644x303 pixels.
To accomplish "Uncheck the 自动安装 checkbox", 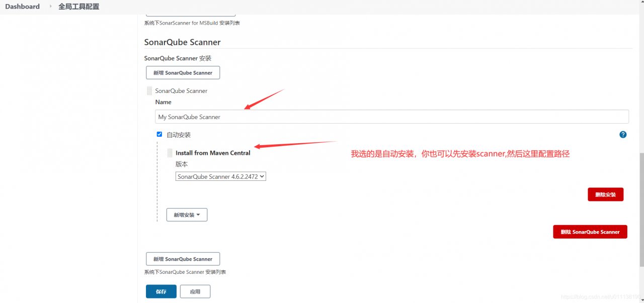I will pyautogui.click(x=159, y=135).
